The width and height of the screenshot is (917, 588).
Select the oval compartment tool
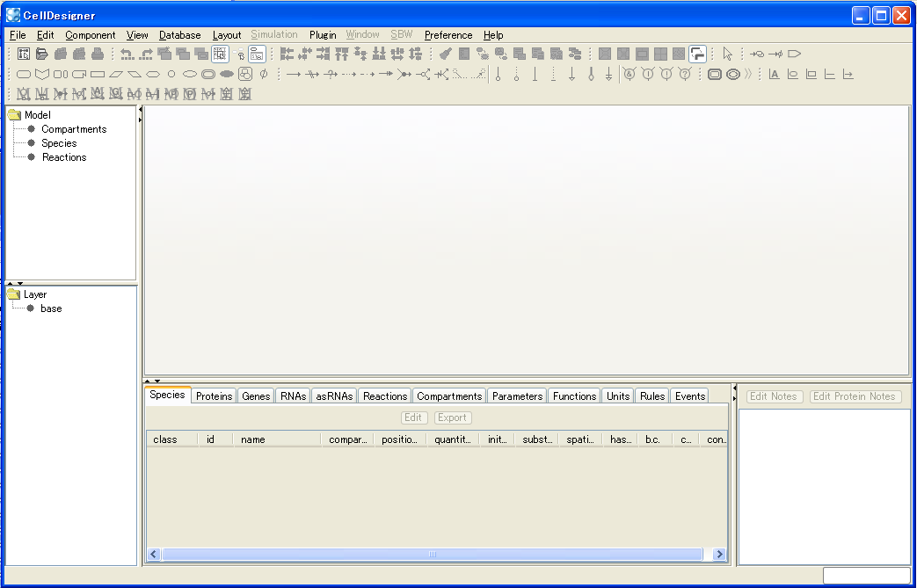(733, 74)
